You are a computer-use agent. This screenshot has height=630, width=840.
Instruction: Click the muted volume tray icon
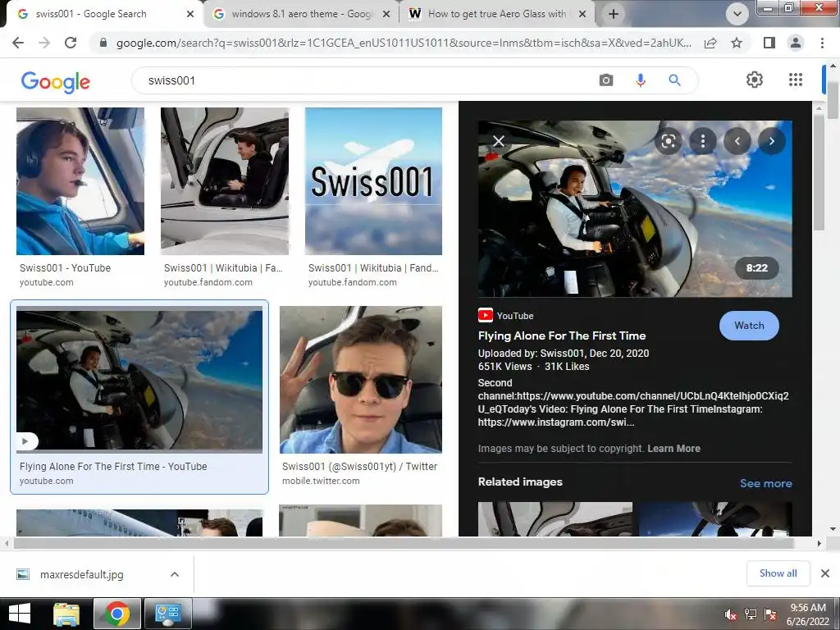(x=730, y=614)
